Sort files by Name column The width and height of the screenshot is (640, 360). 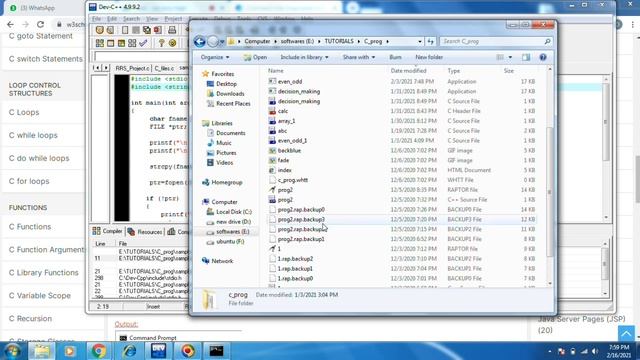(x=276, y=71)
